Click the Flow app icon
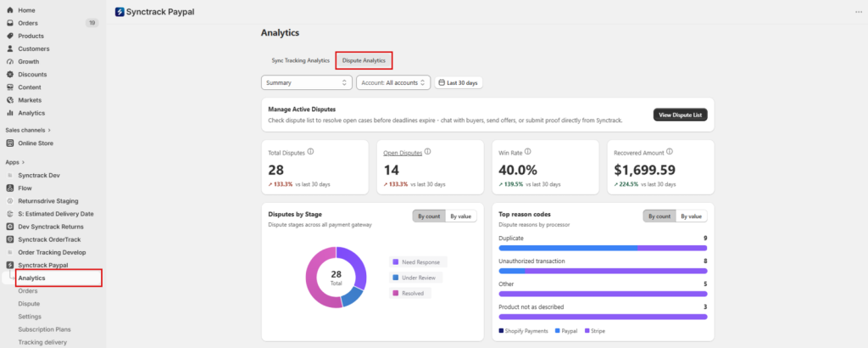This screenshot has height=348, width=868. 10,188
